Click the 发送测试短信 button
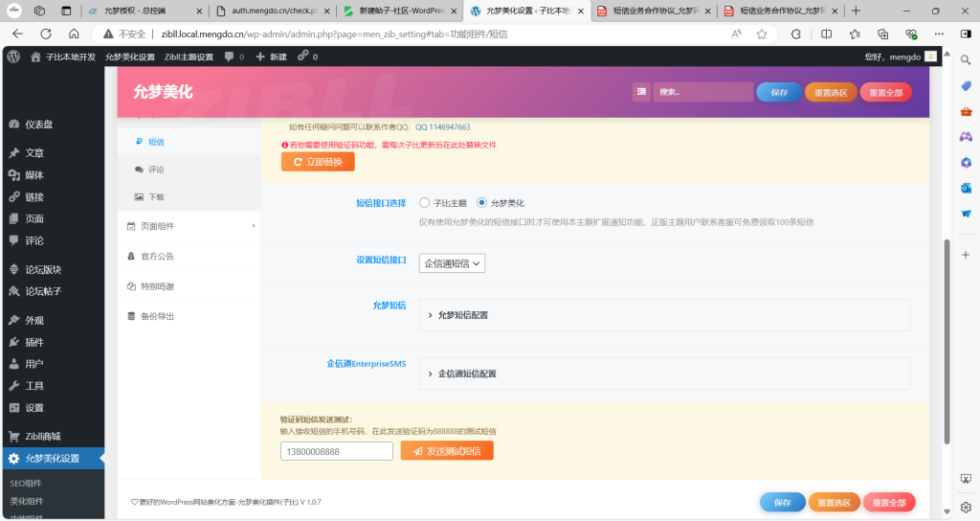Screen dimensions: 980x521 pyautogui.click(x=447, y=451)
